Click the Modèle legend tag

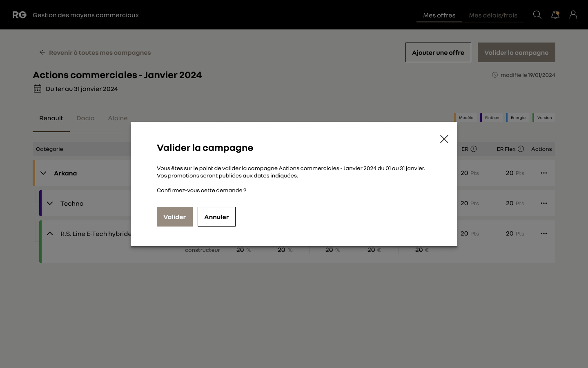click(x=465, y=117)
